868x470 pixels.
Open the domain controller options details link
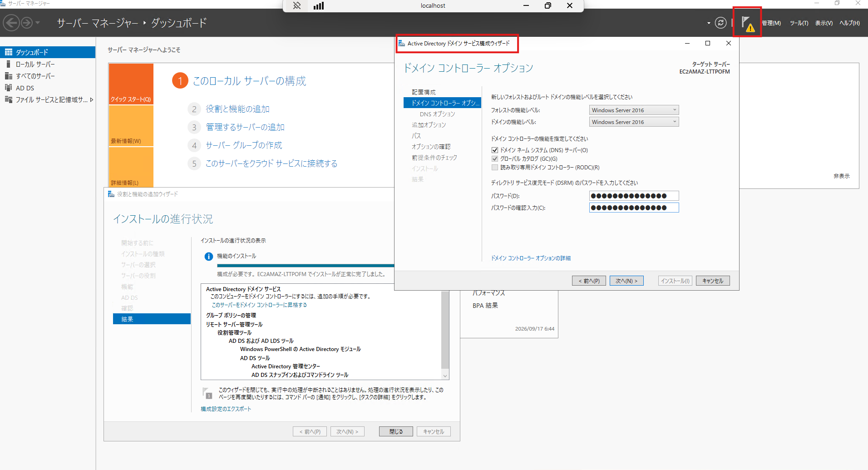pos(531,258)
